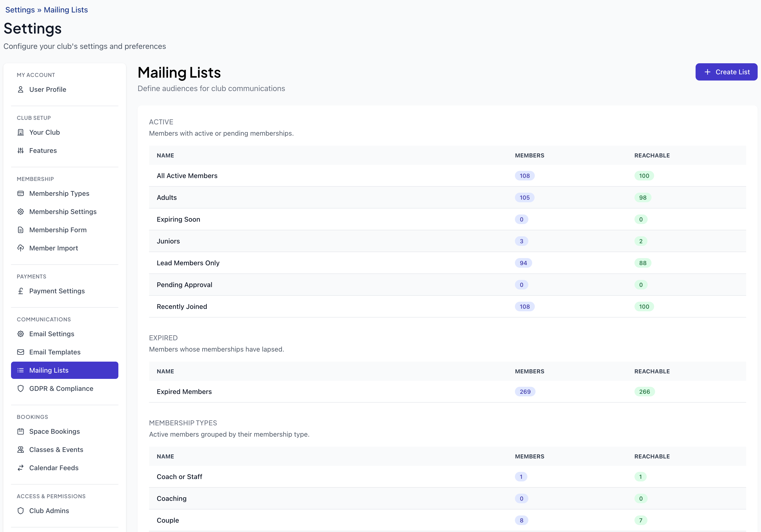Select the Coach or Staff list
This screenshot has height=532, width=761.
coord(447,477)
